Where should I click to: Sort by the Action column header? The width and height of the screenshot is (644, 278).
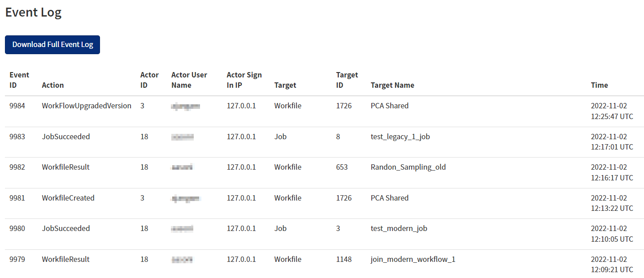tap(52, 85)
